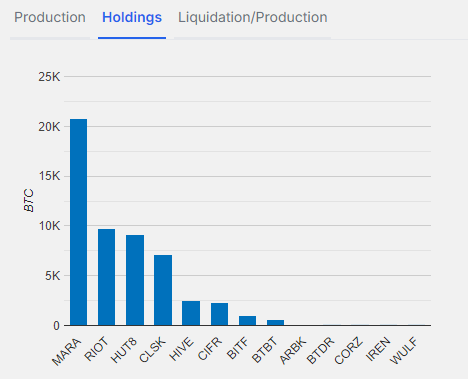Click the BTDR axis label

click(x=321, y=351)
